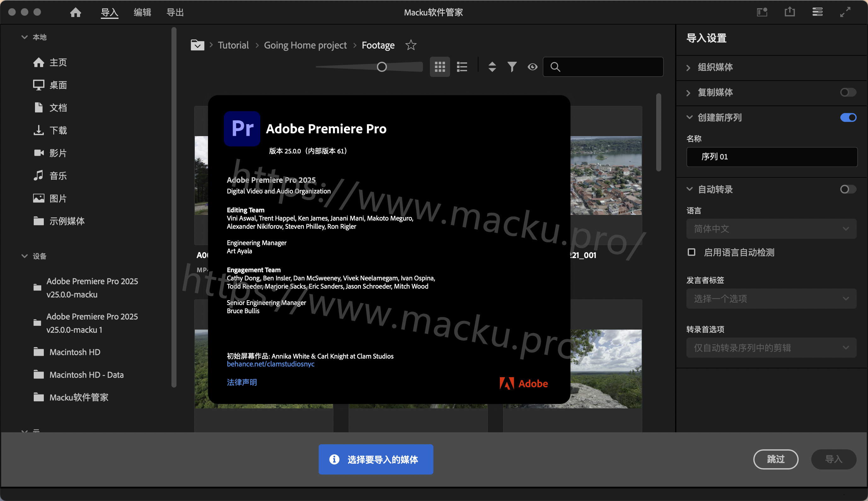Click the 导入 import button at bottom
The image size is (868, 501).
834,459
